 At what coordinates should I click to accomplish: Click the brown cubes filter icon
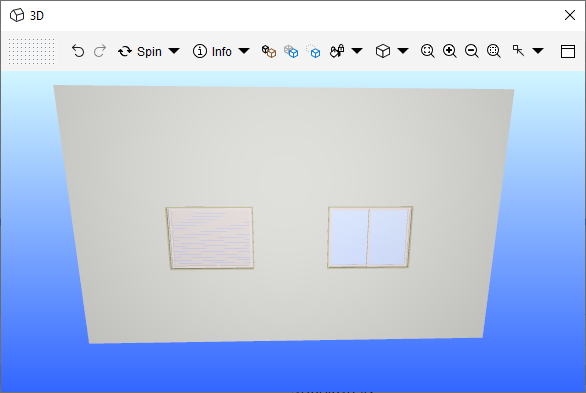click(269, 51)
